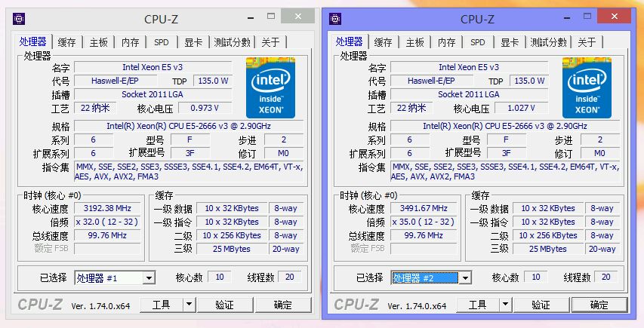
Task: Minimize the right CPU-Z window
Action: click(567, 17)
